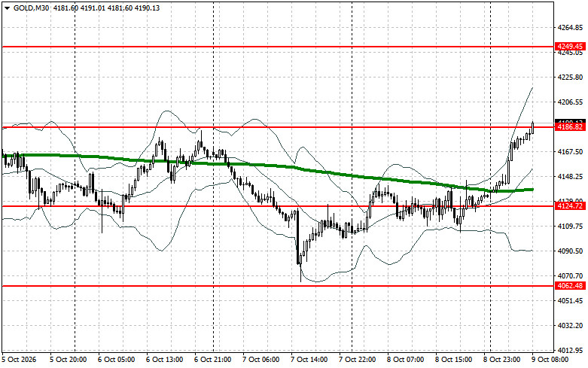This screenshot has width=588, height=368.
Task: Click the red 4062.48 price level label
Action: click(570, 285)
